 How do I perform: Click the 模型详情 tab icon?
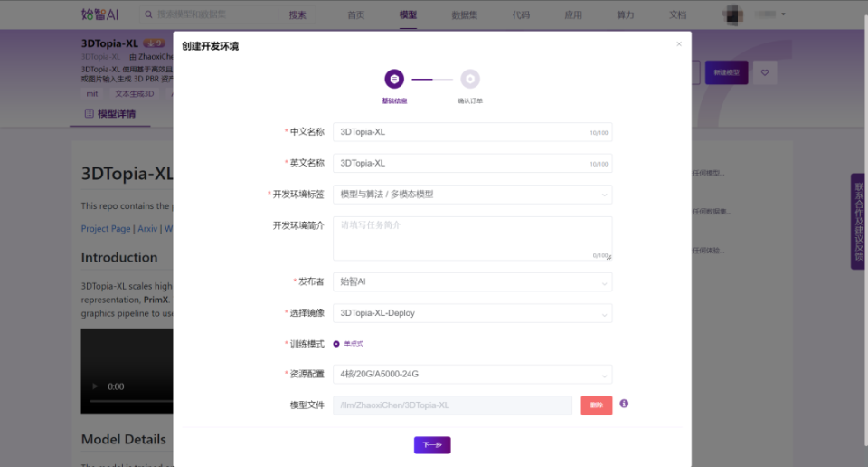[x=89, y=113]
